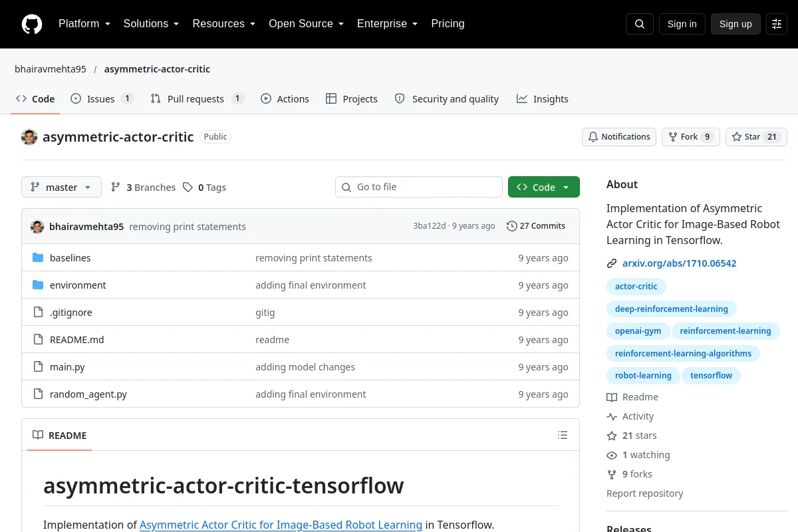Switch to the Projects tab
Screen dimensions: 798x532
pos(352,99)
